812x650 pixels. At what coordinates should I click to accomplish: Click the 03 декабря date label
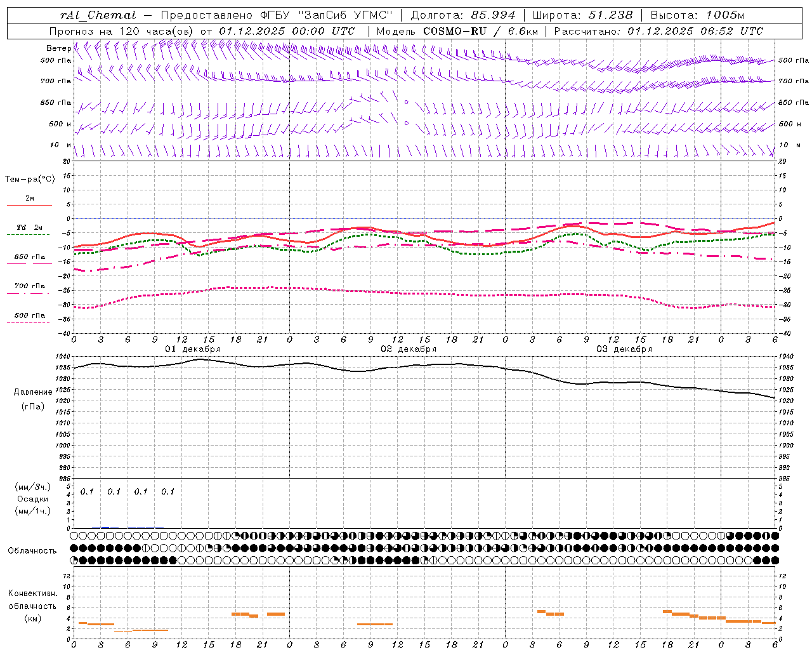click(x=624, y=349)
